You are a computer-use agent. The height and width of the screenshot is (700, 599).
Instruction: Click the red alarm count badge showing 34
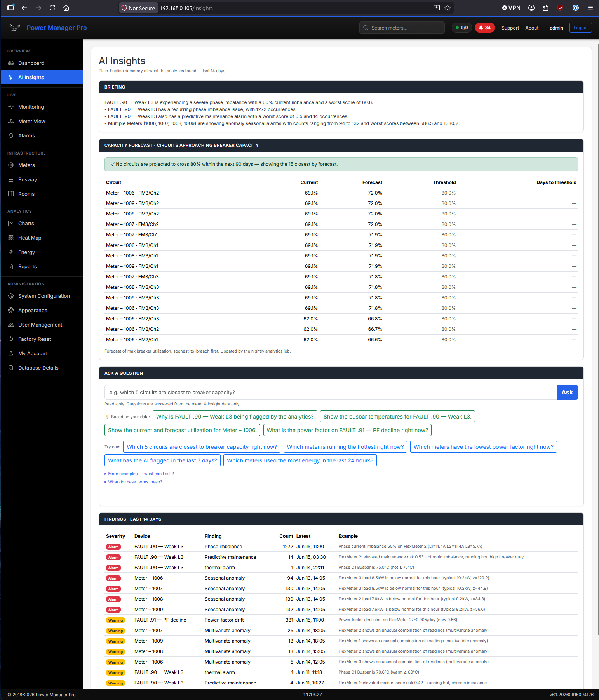pyautogui.click(x=484, y=28)
